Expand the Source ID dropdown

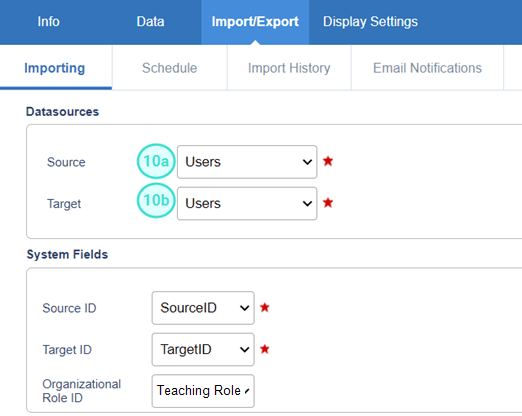click(203, 308)
